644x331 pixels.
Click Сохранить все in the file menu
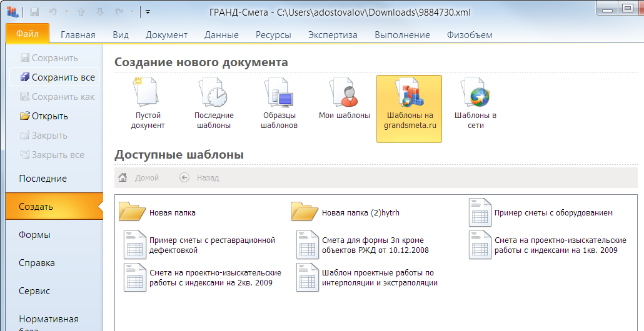[54, 77]
